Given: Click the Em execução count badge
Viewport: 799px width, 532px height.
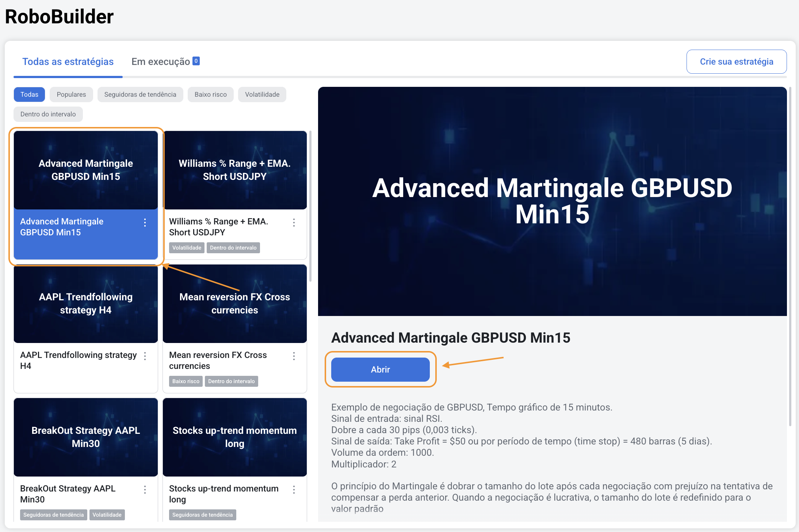Looking at the screenshot, I should coord(196,61).
